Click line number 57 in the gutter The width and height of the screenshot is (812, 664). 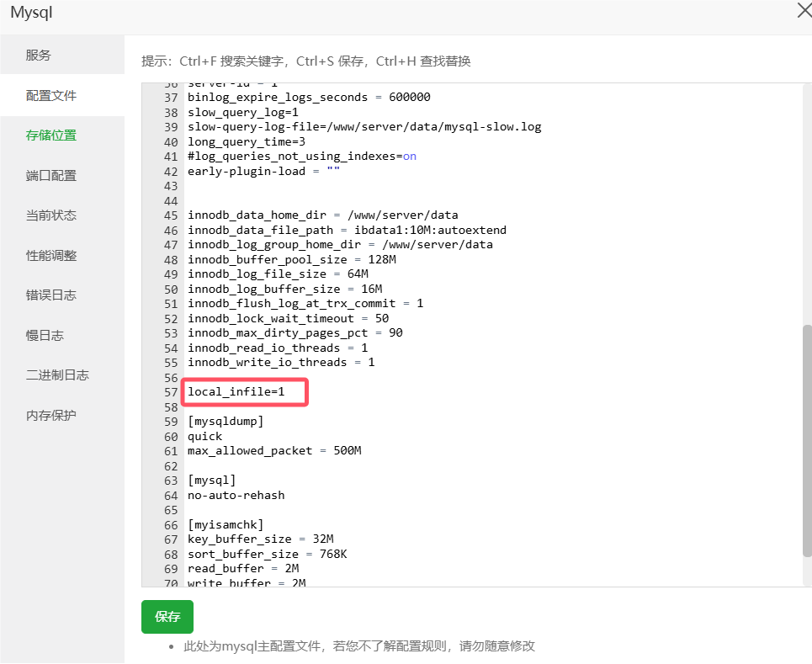(171, 392)
